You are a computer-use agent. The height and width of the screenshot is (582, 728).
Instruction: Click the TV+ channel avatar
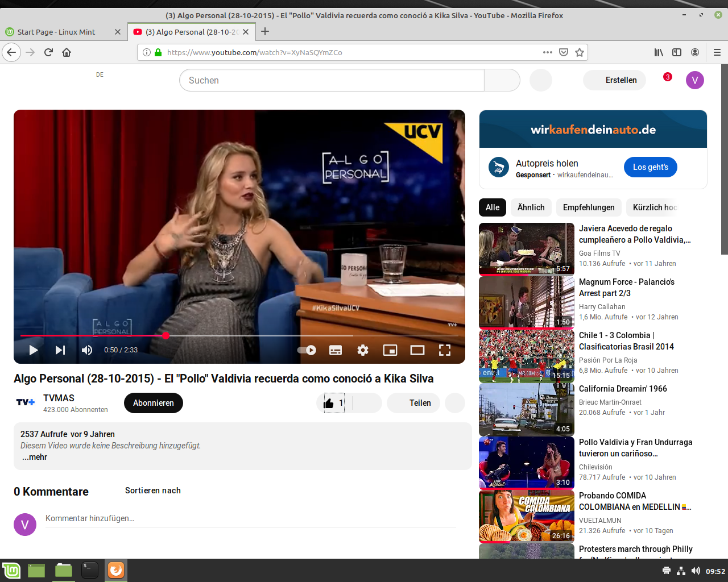(x=25, y=402)
